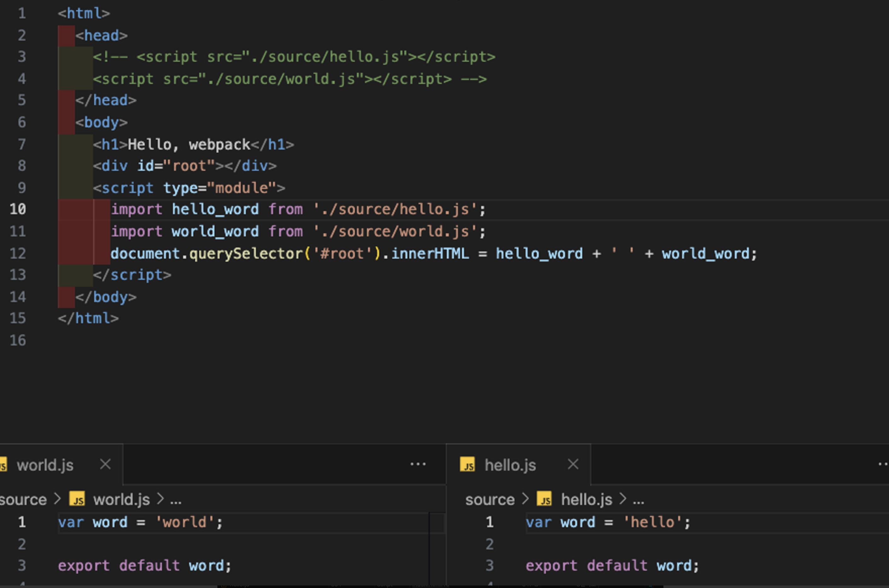This screenshot has width=889, height=588.
Task: Open source folder breadcrumb in hello.js pane
Action: (490, 500)
